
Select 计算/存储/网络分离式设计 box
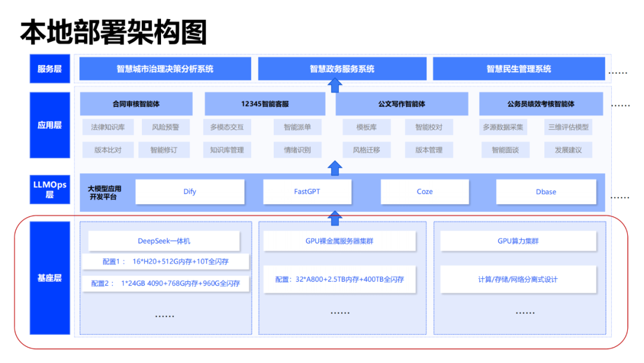pos(518,279)
